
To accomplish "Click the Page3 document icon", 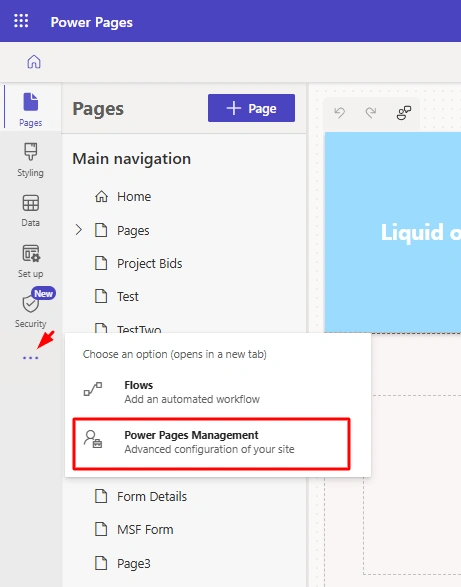I will (101, 563).
